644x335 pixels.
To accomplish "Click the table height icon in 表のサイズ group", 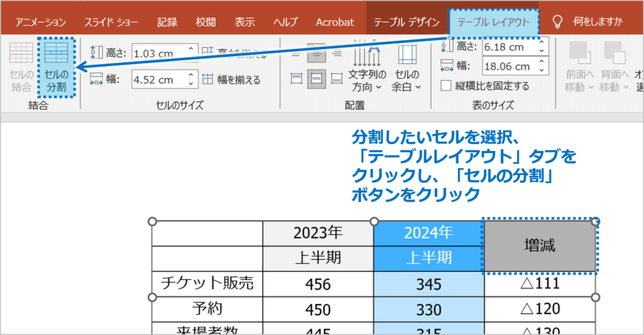I will point(447,45).
